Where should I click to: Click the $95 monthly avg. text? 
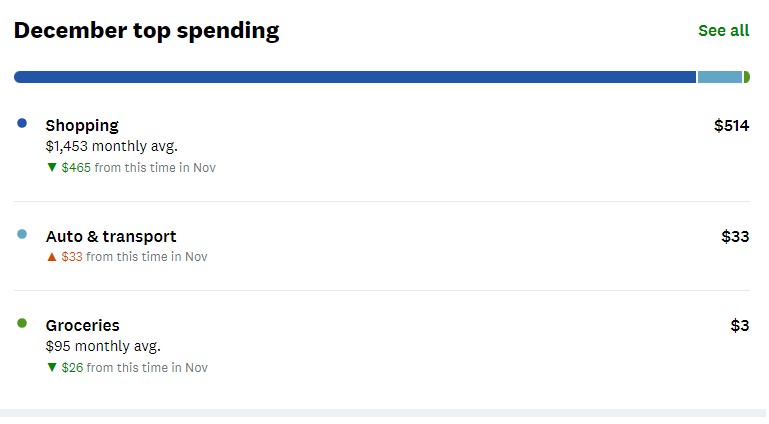pos(103,346)
